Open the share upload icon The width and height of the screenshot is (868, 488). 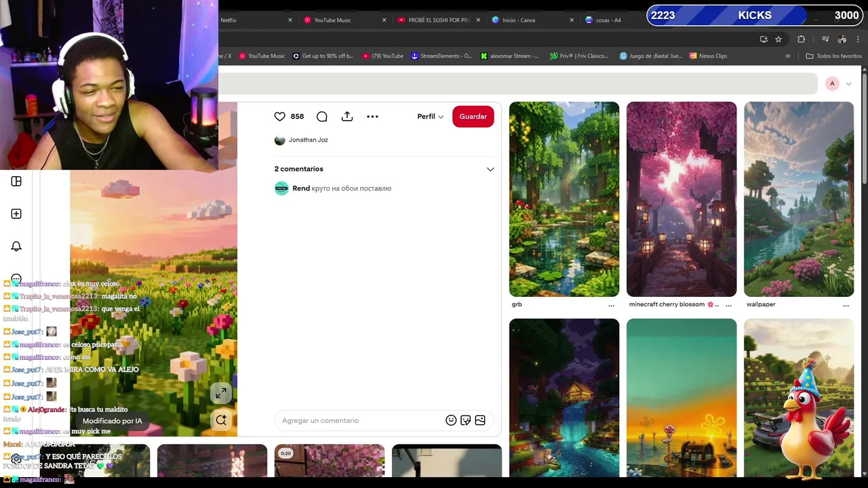[347, 117]
